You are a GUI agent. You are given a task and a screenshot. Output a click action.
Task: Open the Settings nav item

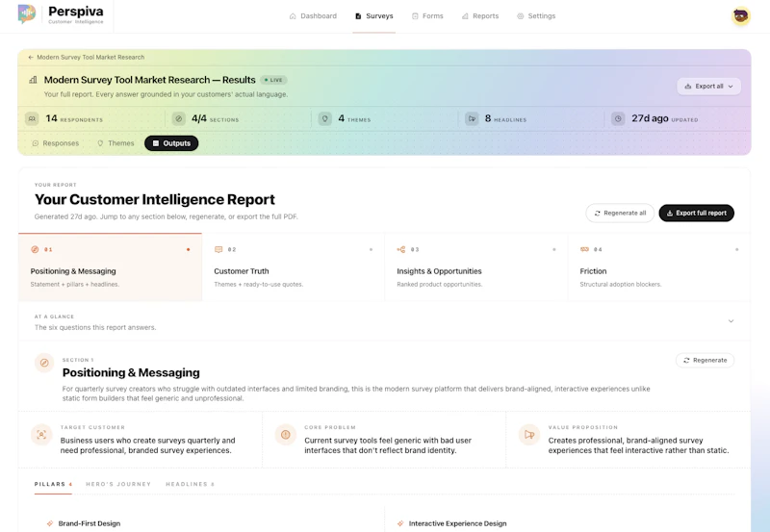pos(536,16)
